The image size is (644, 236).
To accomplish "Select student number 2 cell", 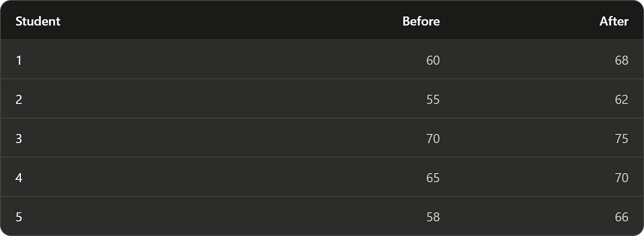I will (19, 99).
